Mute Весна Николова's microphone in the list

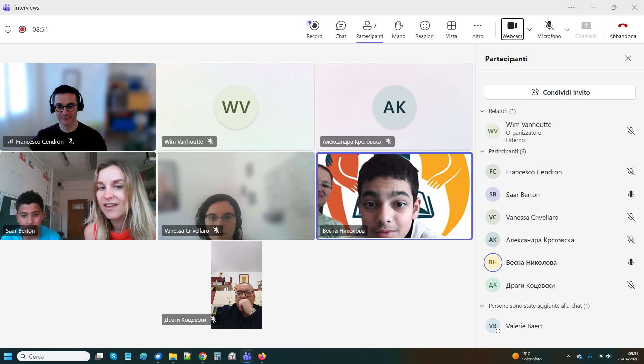point(631,262)
